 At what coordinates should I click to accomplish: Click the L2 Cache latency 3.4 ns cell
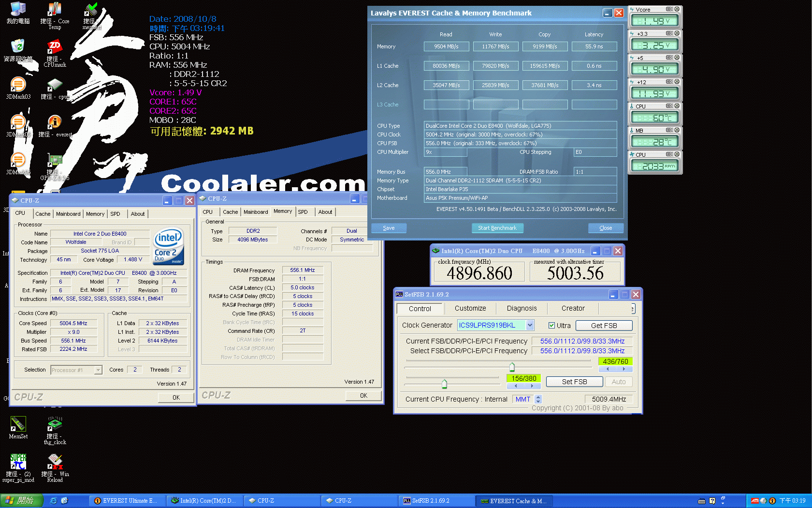tap(594, 85)
